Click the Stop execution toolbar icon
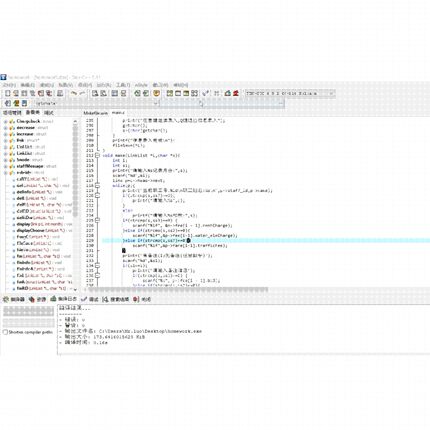Image resolution: width=430 pixels, height=430 pixels. pyautogui.click(x=217, y=93)
